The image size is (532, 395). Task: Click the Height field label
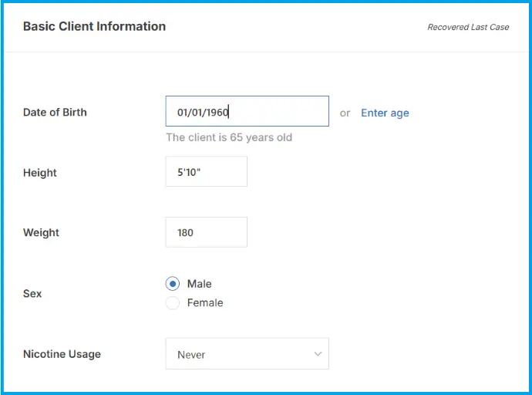pyautogui.click(x=39, y=173)
